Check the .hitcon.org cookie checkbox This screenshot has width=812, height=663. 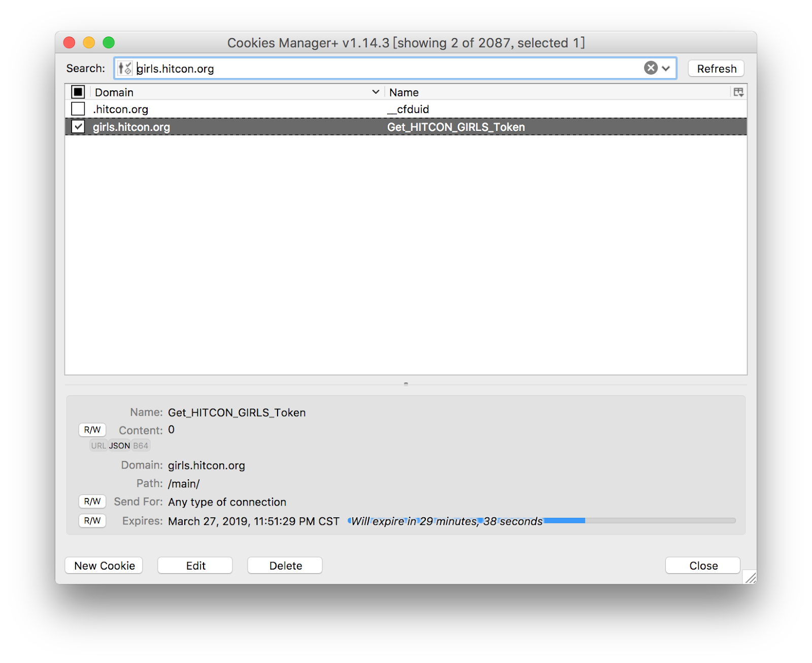click(78, 109)
